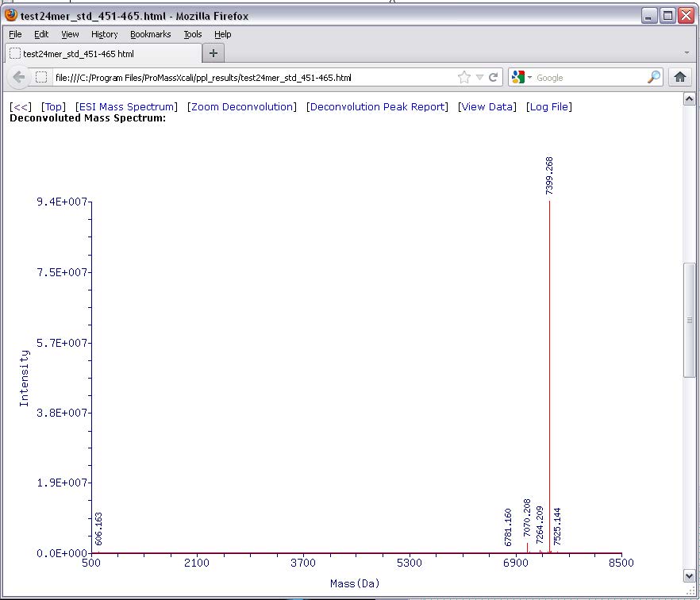Bookmark this page with the star icon
This screenshot has height=600, width=700.
(x=464, y=77)
